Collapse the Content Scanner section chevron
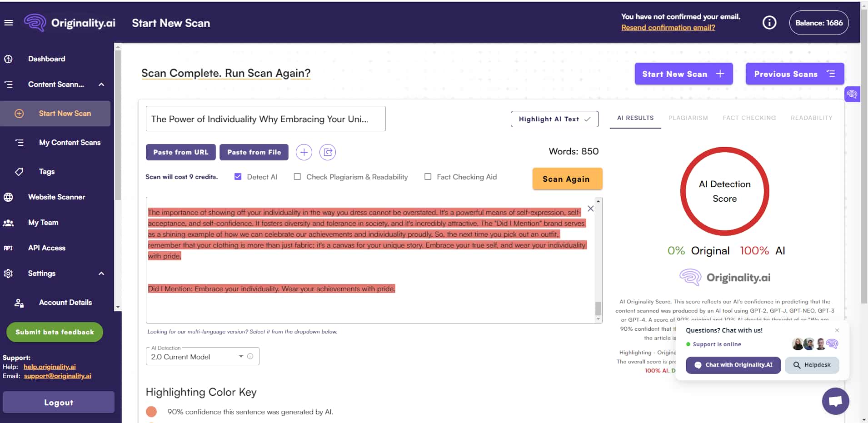The width and height of the screenshot is (868, 423). click(x=101, y=85)
